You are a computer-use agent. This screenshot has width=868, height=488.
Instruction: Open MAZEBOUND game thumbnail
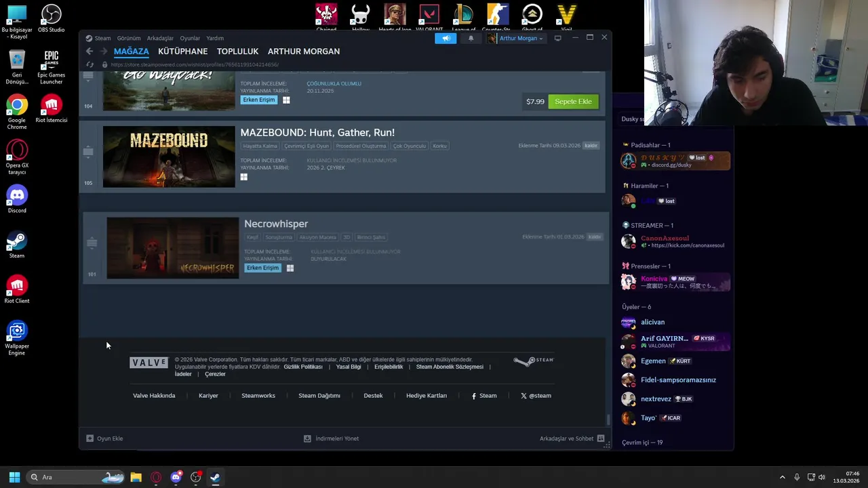click(x=169, y=157)
